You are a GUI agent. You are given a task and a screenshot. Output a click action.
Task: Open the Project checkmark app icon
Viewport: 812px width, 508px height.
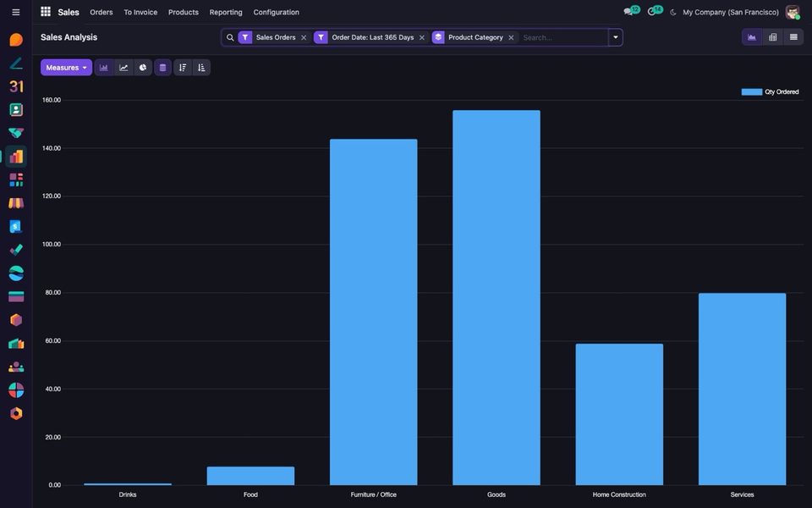coord(16,249)
